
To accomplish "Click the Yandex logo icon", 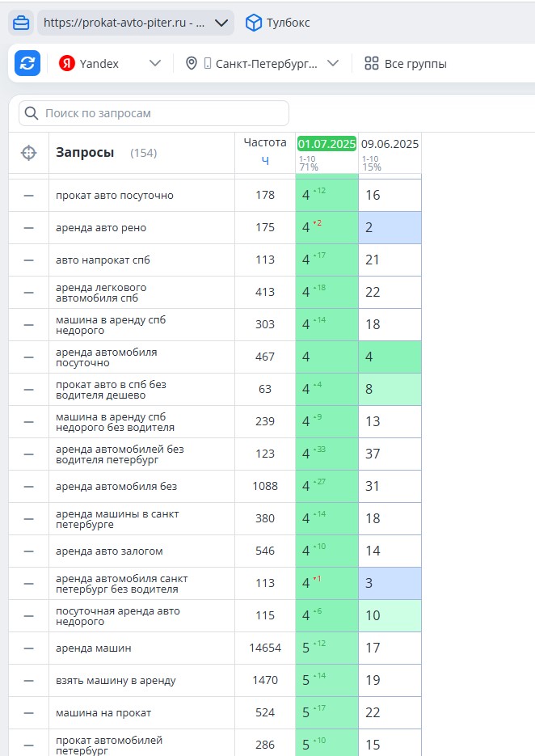I will coord(67,63).
